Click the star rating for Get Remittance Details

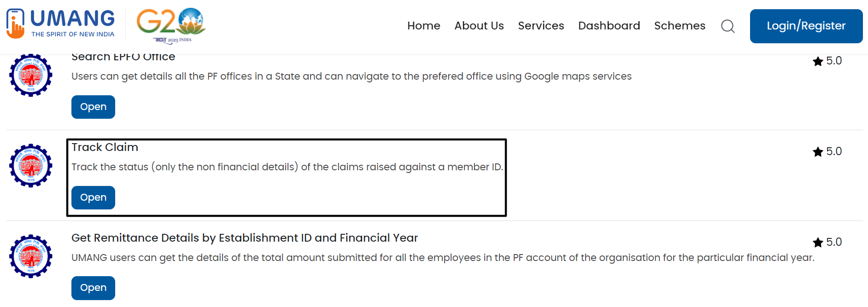click(827, 242)
